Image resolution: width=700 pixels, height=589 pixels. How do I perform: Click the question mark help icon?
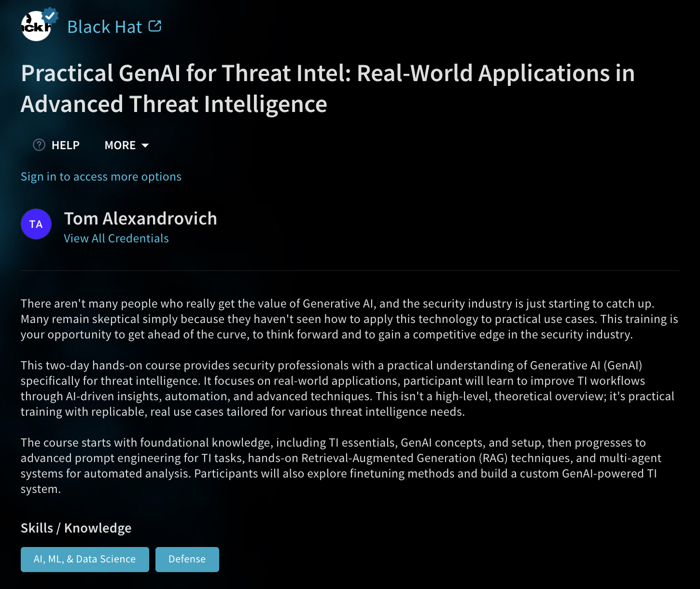[39, 145]
